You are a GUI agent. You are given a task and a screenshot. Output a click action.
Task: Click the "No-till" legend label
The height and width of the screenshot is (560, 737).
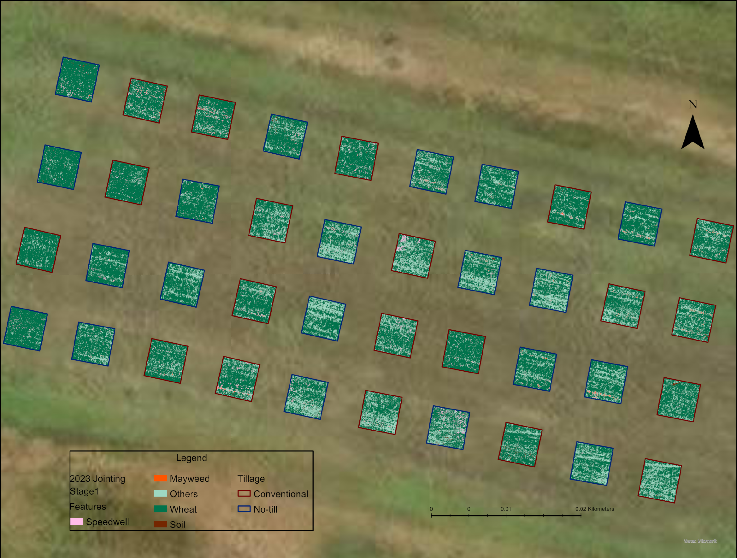266,509
